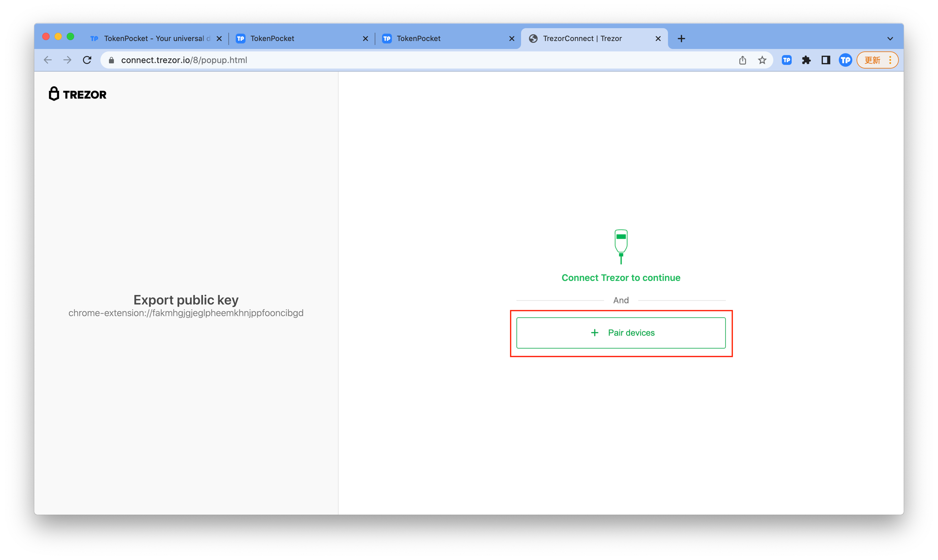Open the TP profile avatar
938x560 pixels.
point(845,60)
